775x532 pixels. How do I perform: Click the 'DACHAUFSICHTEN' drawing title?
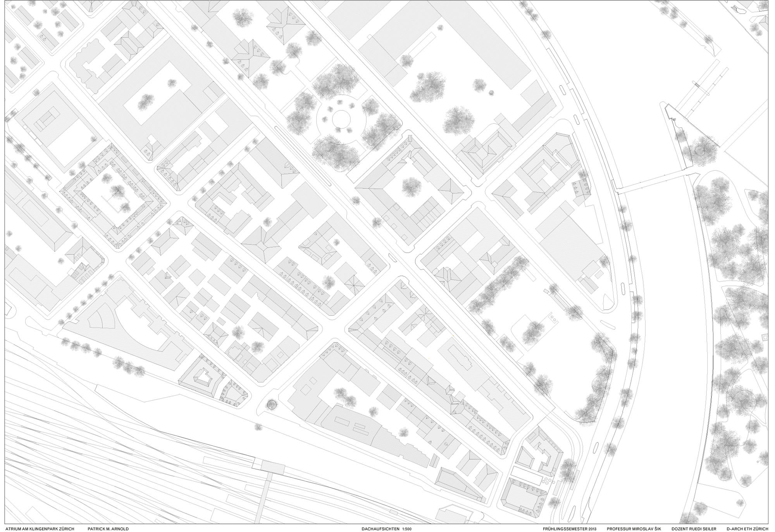(x=380, y=529)
